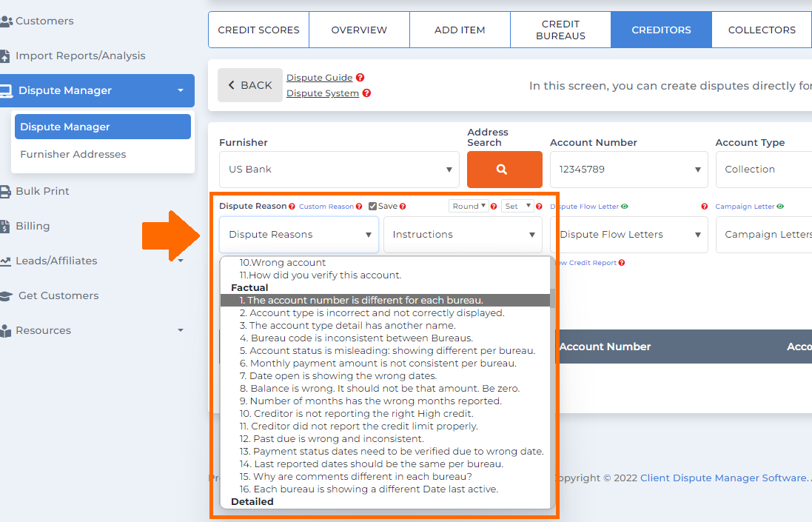The image size is (812, 522).
Task: Open the Billing section icon
Action: tap(7, 226)
